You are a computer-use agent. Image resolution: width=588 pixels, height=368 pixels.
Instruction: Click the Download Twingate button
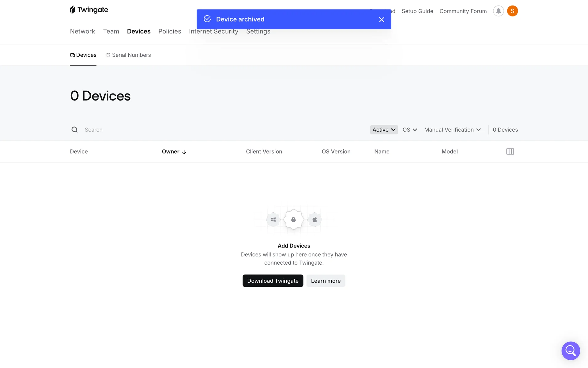coord(273,281)
